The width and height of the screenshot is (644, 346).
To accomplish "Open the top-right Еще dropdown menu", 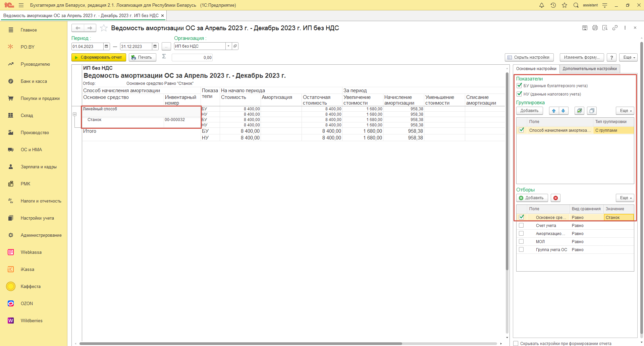I will (x=628, y=57).
